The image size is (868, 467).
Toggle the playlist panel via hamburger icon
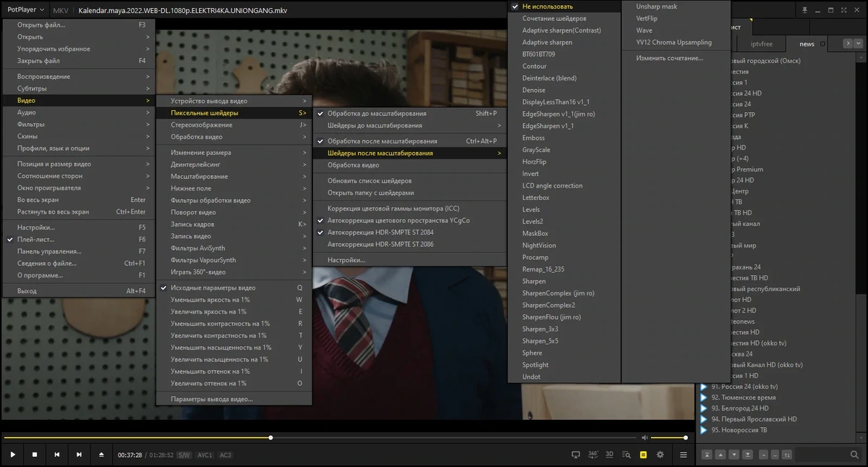684,455
